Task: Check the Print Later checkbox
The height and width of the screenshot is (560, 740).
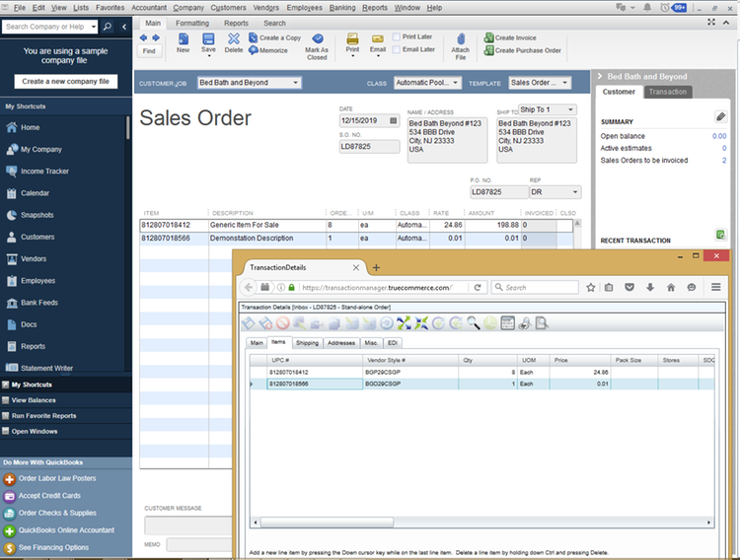Action: pos(397,36)
